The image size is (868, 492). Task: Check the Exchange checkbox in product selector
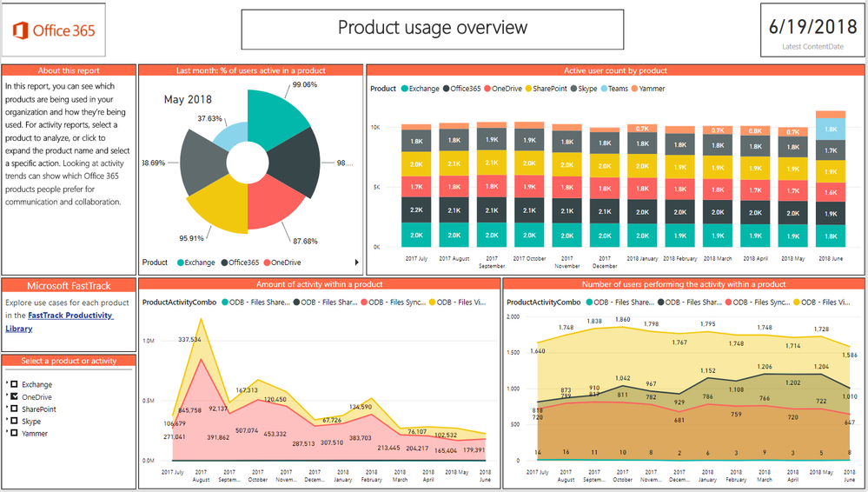coord(15,384)
